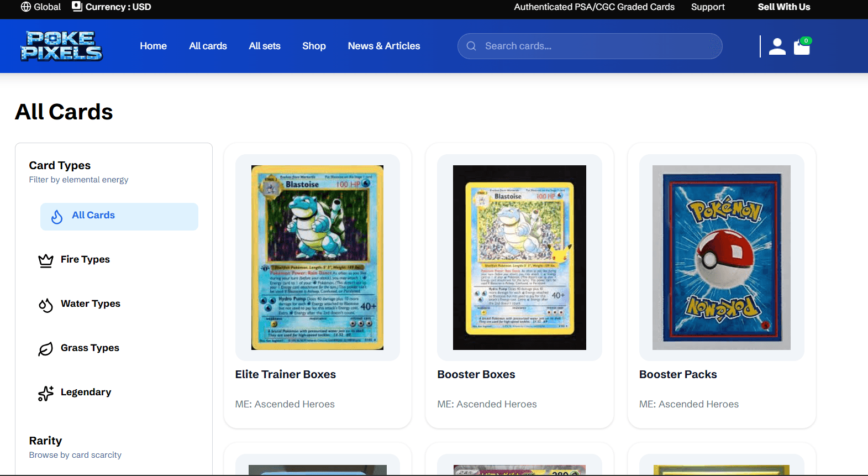The image size is (868, 476).
Task: Click the currency icon beside Currency : USD
Action: click(77, 6)
